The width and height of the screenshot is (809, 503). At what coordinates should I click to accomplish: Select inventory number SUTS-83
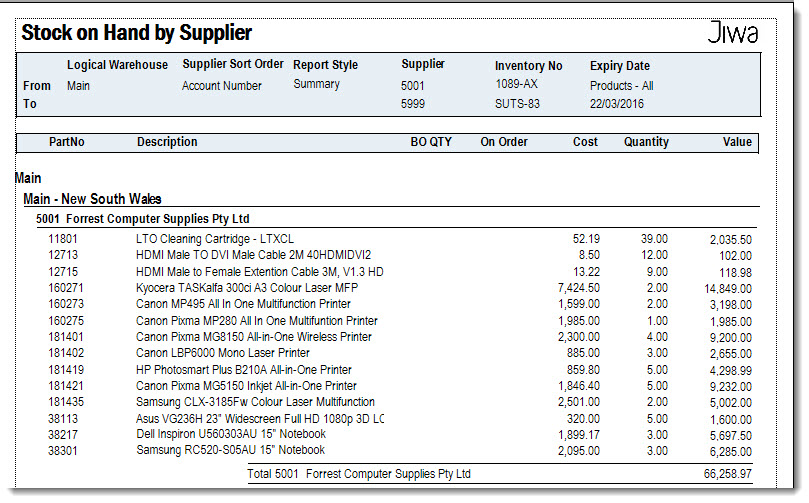517,104
